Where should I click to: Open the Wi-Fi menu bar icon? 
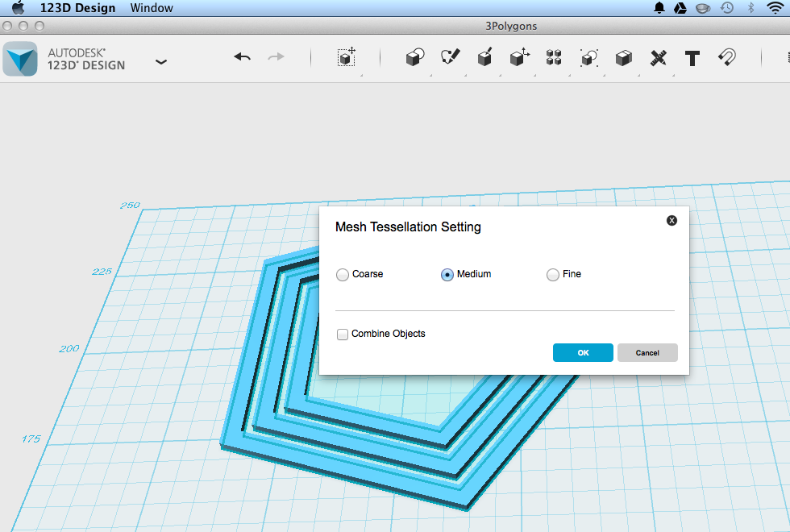775,7
